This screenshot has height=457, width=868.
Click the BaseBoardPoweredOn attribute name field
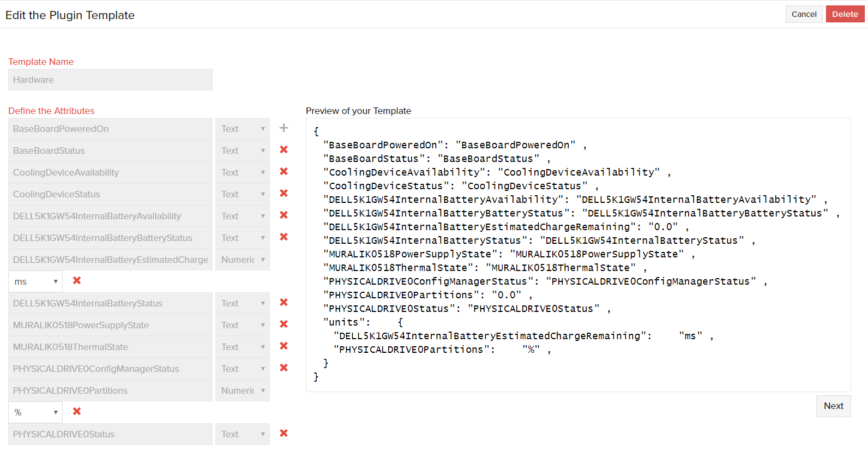110,129
